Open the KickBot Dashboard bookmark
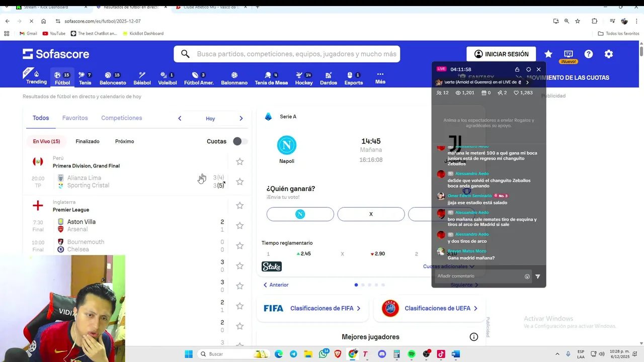This screenshot has height=362, width=644. [142, 34]
